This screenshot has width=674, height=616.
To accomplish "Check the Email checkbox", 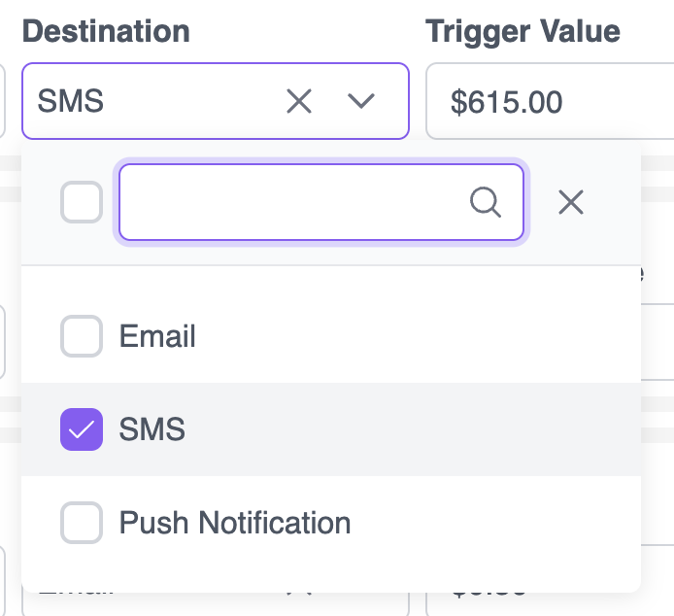I will click(82, 337).
